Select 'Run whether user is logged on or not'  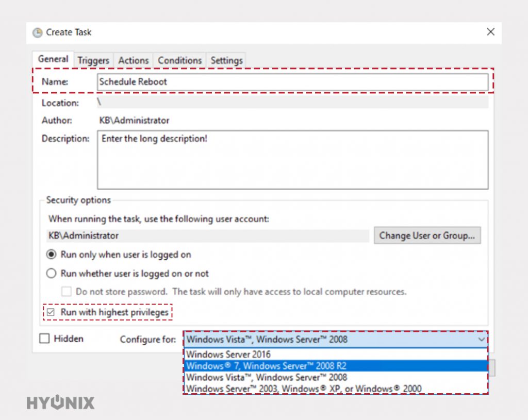click(51, 274)
